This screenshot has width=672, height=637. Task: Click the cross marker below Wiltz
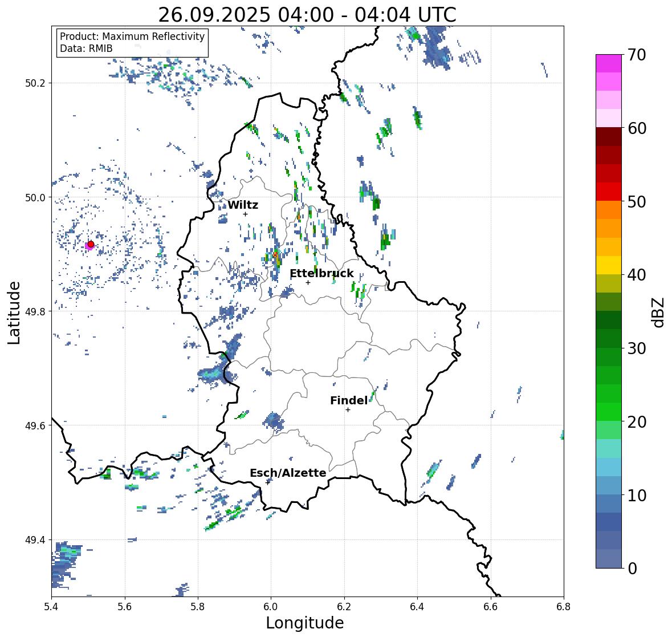(245, 214)
